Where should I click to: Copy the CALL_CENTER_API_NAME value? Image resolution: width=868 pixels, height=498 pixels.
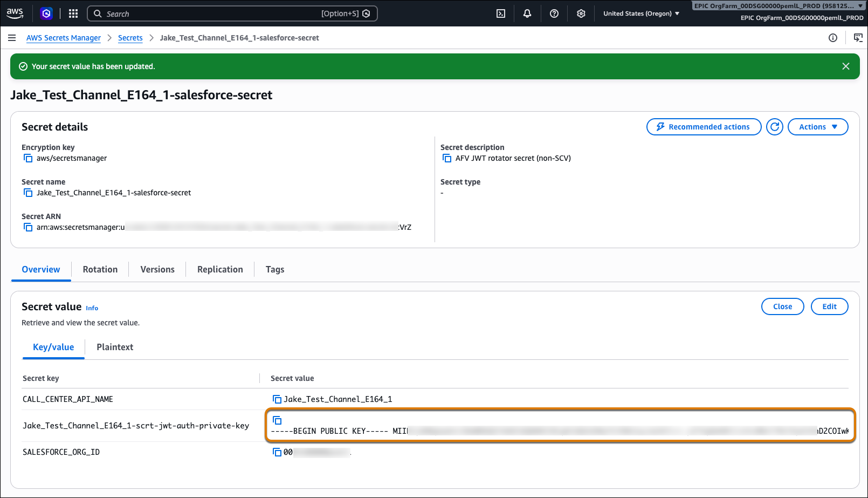(x=277, y=399)
